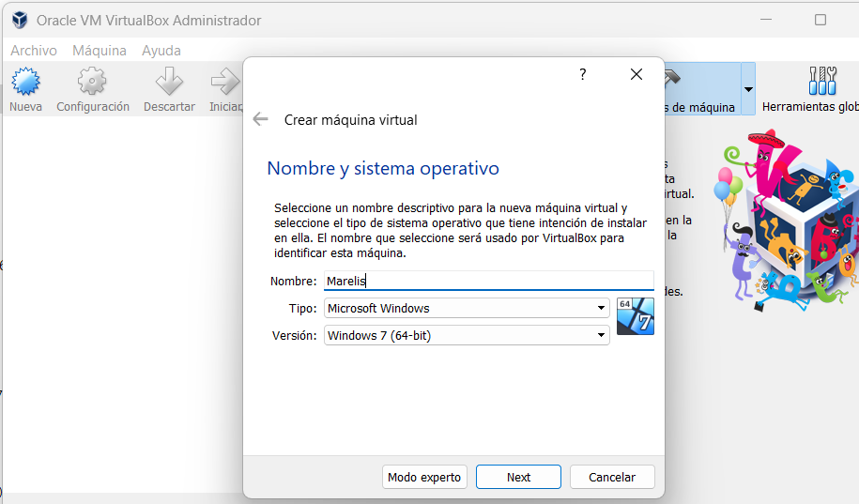Open the Tipo dropdown
Screen dimensions: 859x504
tap(467, 308)
